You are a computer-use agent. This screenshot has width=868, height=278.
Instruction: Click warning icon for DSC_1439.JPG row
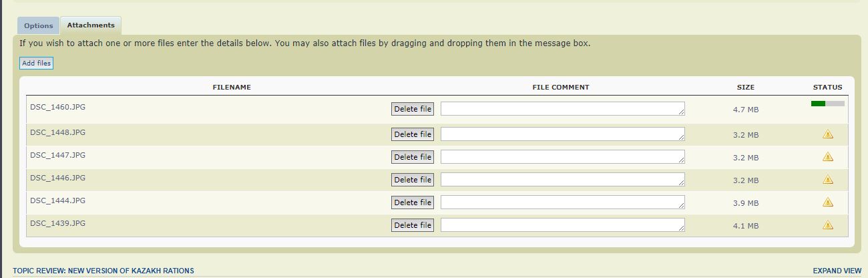828,225
